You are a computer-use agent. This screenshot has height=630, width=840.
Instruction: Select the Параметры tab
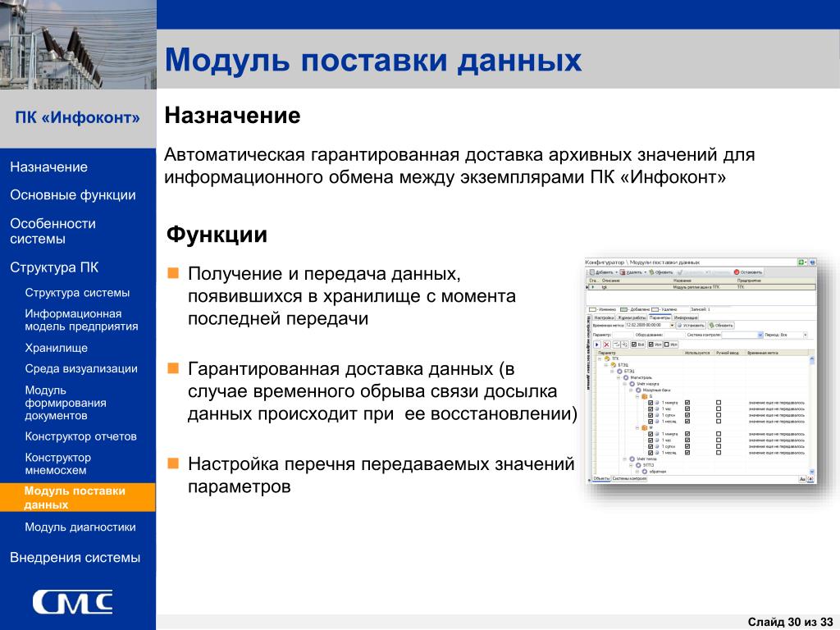pyautogui.click(x=660, y=317)
